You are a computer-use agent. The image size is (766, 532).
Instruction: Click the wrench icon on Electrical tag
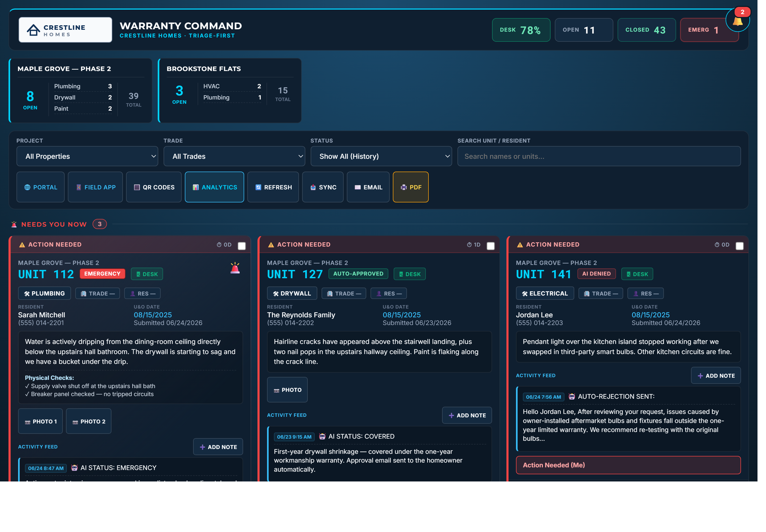click(525, 294)
